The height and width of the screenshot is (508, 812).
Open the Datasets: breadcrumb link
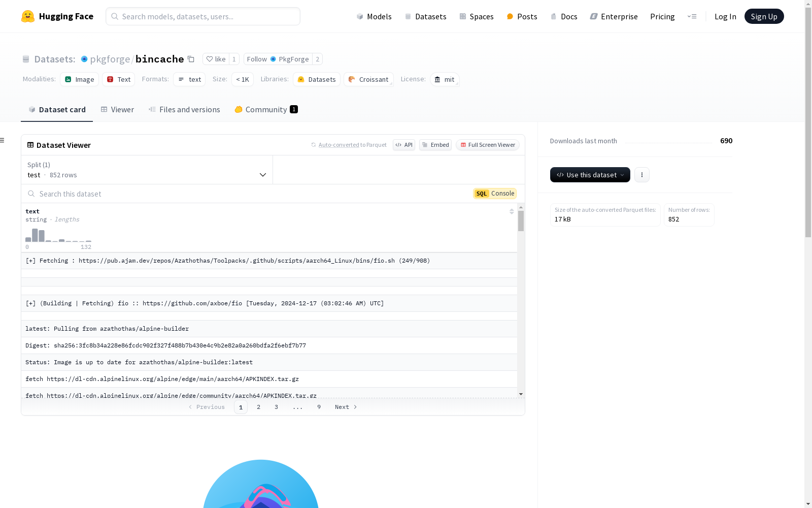[x=54, y=59]
